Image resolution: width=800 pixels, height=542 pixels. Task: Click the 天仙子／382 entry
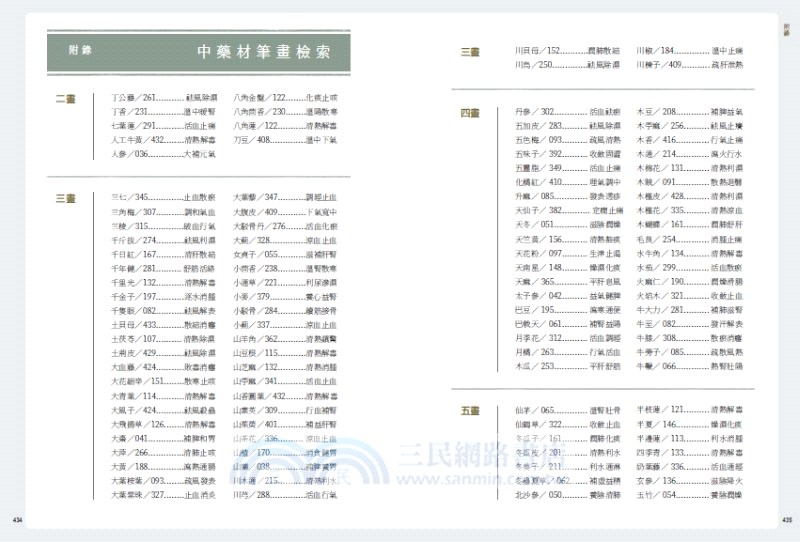pos(569,210)
